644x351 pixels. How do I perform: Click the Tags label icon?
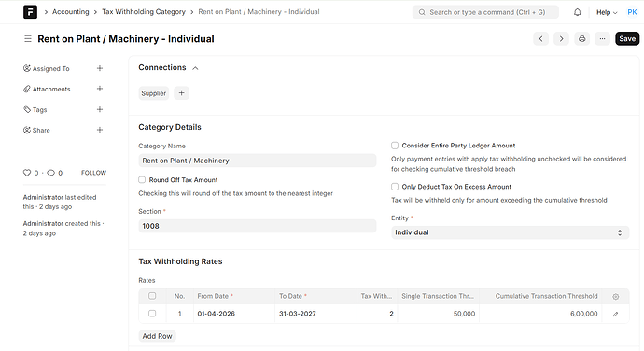(27, 109)
